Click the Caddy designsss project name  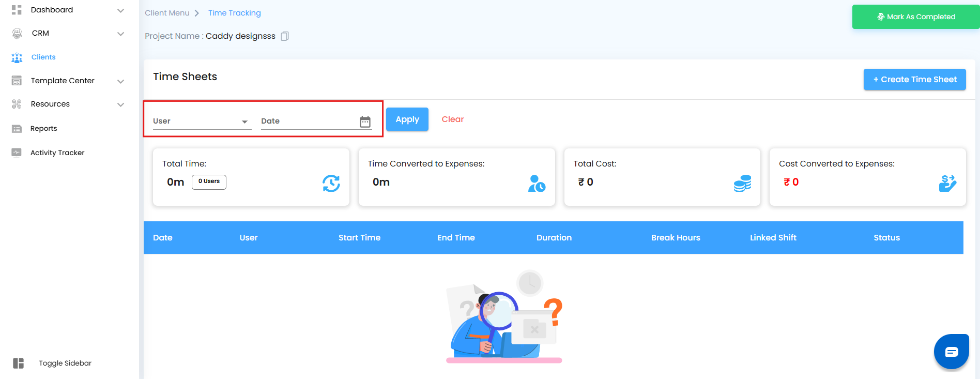coord(240,36)
